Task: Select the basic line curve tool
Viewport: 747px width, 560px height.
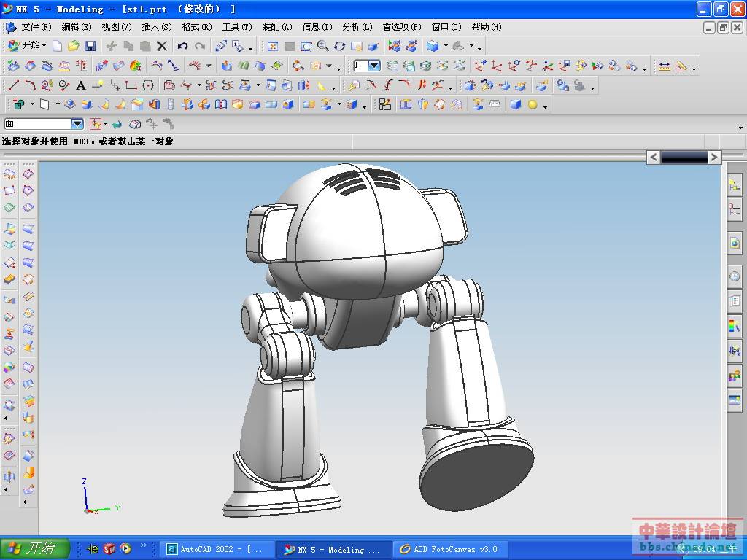Action: (x=14, y=85)
